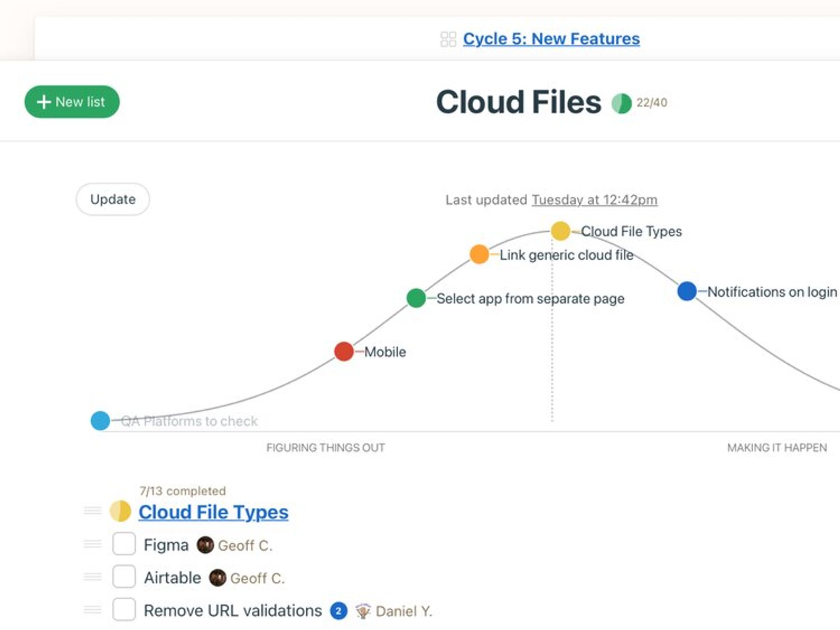The image size is (840, 630).
Task: Click the Select app from separate page label
Action: (x=530, y=298)
